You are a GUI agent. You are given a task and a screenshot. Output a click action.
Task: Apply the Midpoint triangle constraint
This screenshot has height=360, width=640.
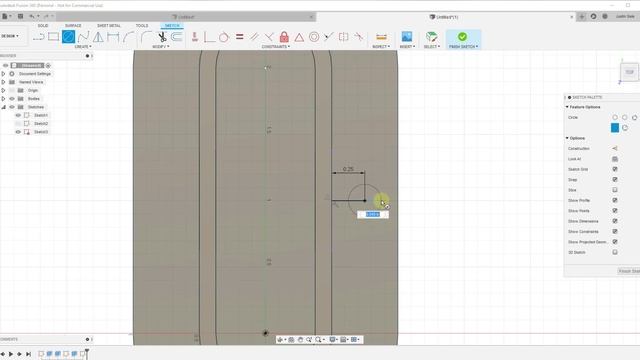(x=299, y=38)
